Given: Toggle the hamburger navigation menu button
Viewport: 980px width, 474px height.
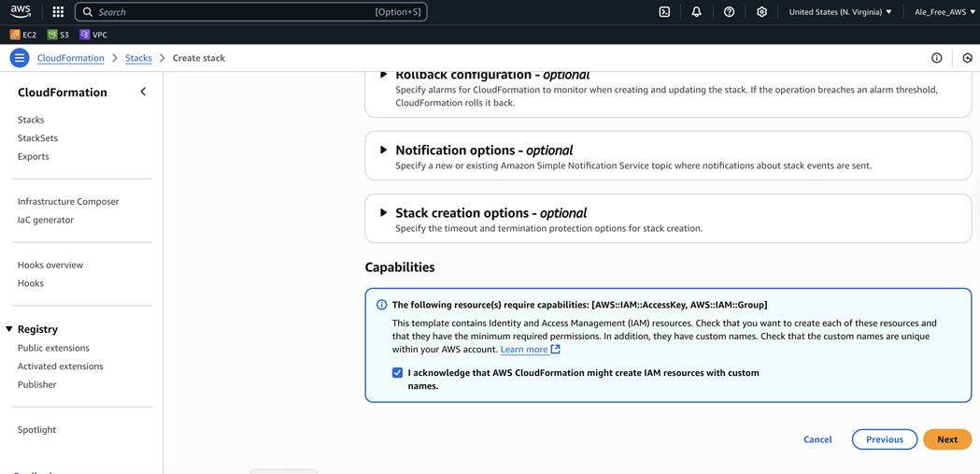Looking at the screenshot, I should coord(20,58).
